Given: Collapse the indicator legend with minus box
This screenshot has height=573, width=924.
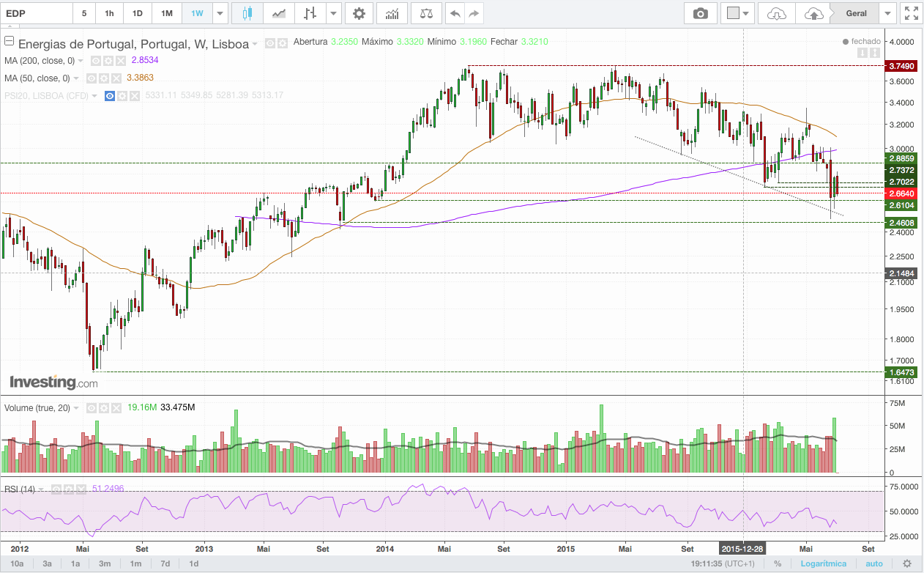Looking at the screenshot, I should (x=10, y=41).
